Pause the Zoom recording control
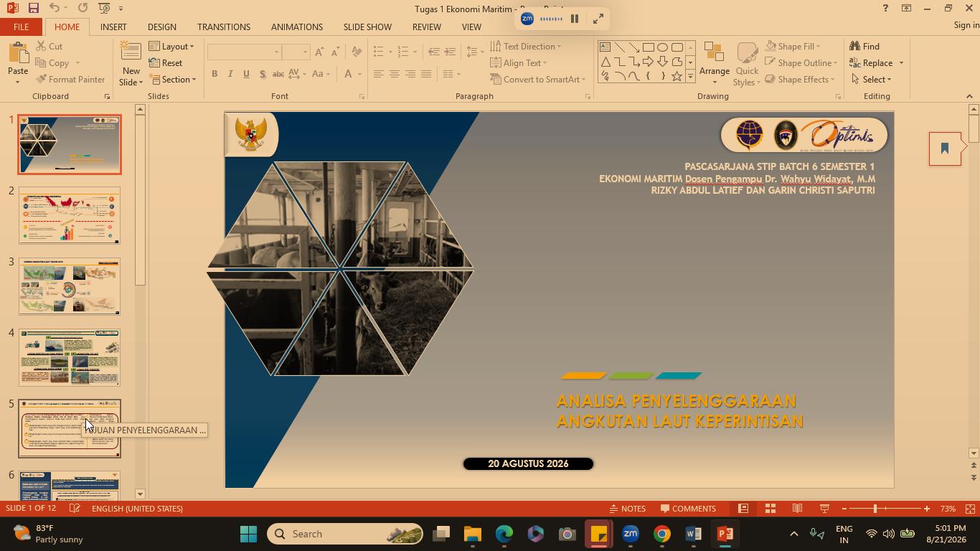Viewport: 980px width, 551px height. click(575, 19)
